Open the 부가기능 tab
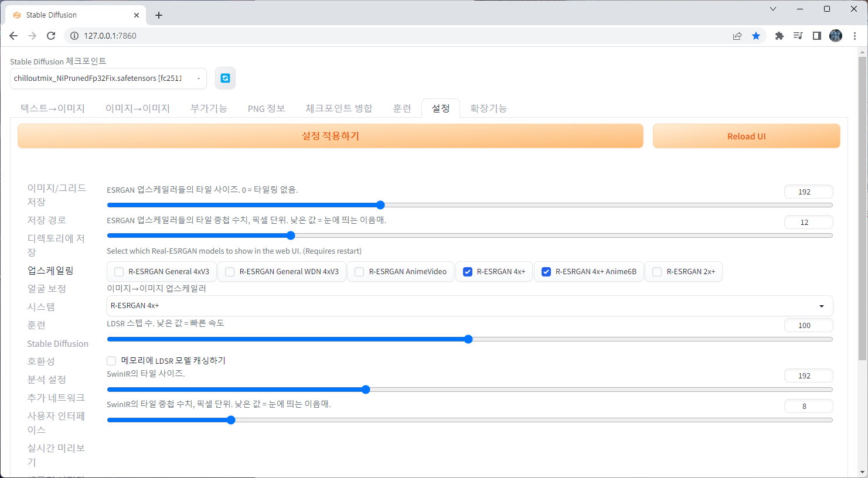The height and width of the screenshot is (478, 868). click(x=209, y=108)
